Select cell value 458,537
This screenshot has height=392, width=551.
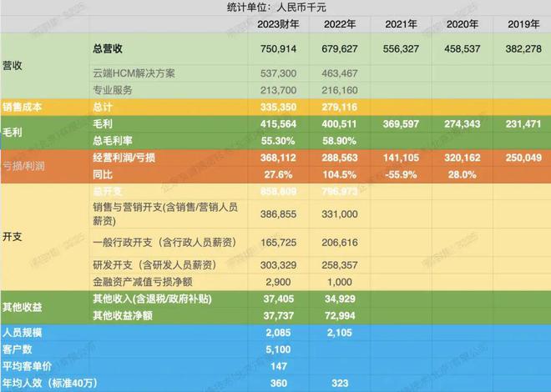pyautogui.click(x=463, y=48)
